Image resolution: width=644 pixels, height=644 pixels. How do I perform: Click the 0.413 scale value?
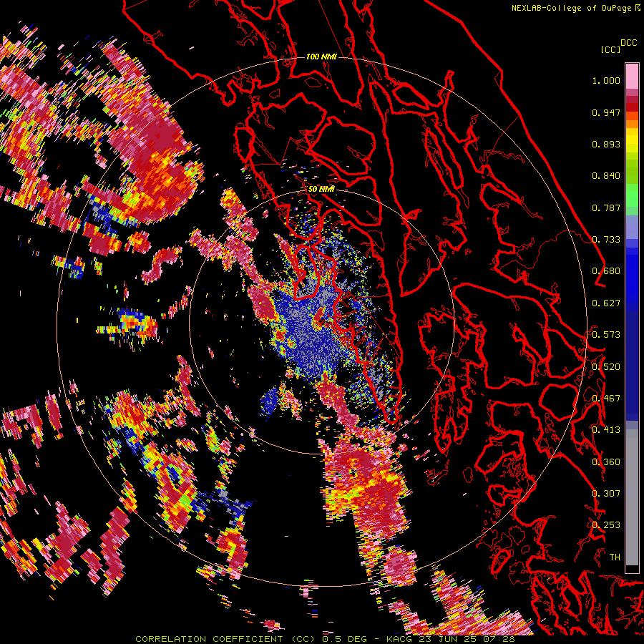coord(606,430)
